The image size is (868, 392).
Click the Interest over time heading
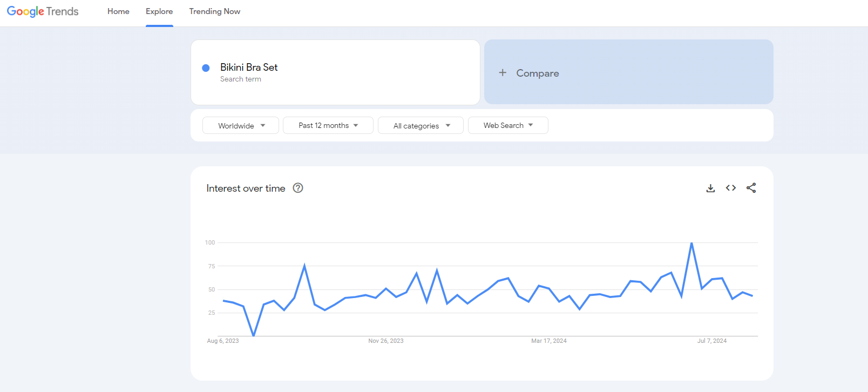pyautogui.click(x=246, y=188)
